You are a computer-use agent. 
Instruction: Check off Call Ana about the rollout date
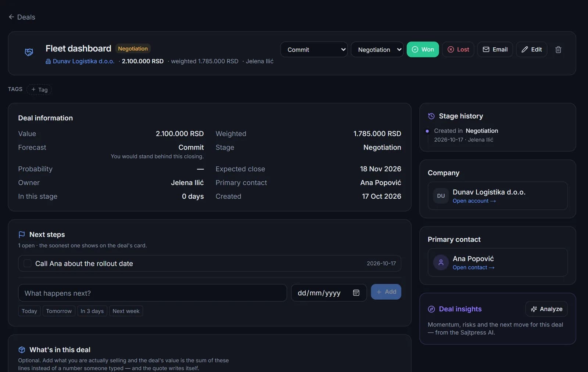(x=27, y=263)
